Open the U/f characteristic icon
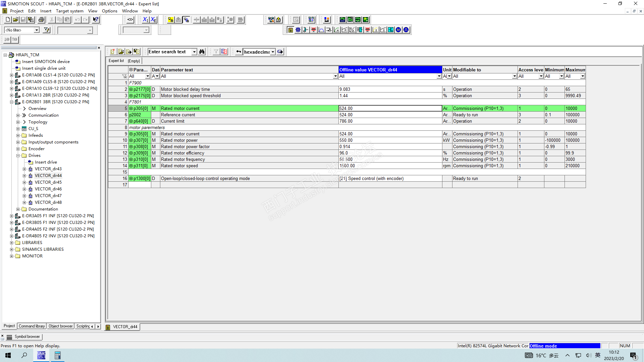This screenshot has height=362, width=644. pos(352,30)
